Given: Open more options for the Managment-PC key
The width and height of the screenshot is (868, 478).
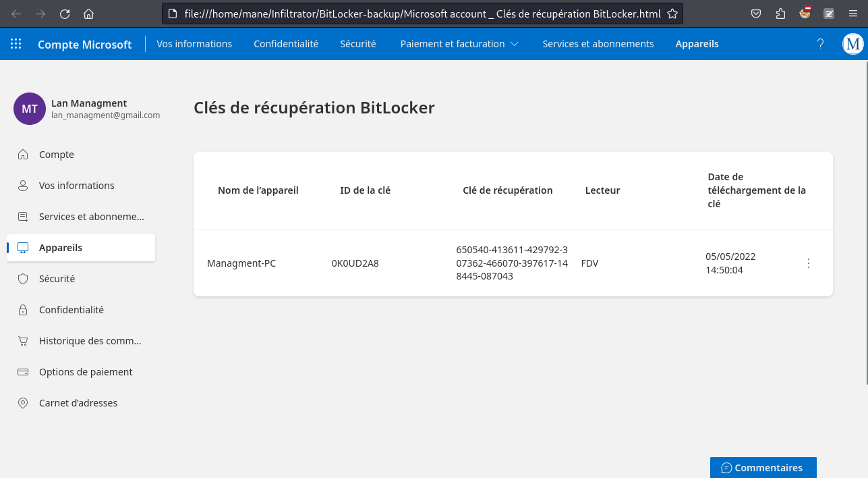Looking at the screenshot, I should click(809, 263).
